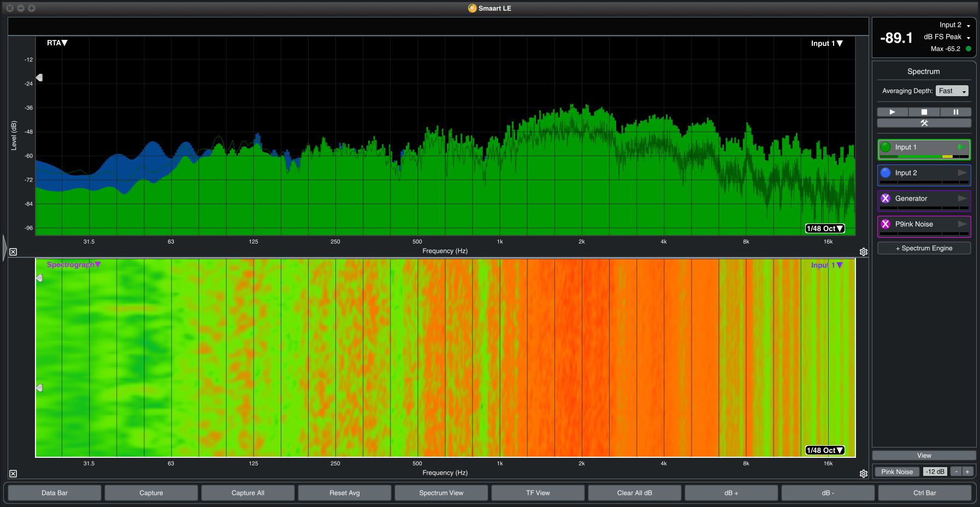980x507 pixels.
Task: Click Clear All dB
Action: coord(635,493)
